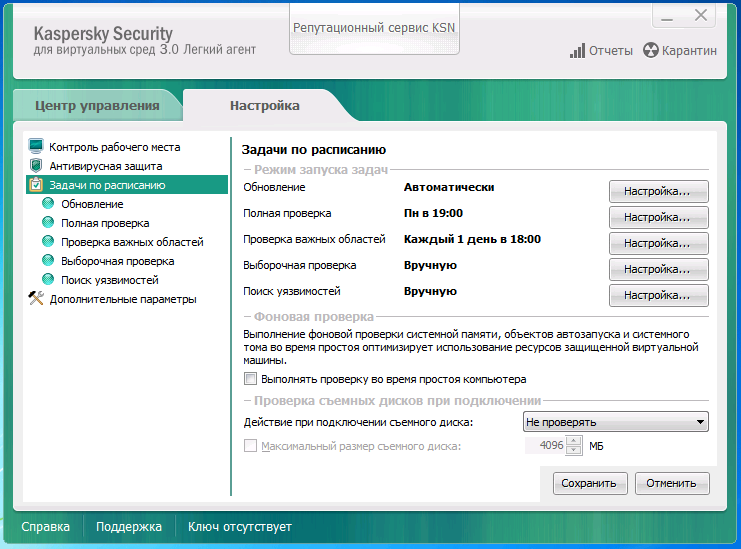Click the Автоматически update mode value
Viewport: 741px width, 549px height.
tap(449, 187)
